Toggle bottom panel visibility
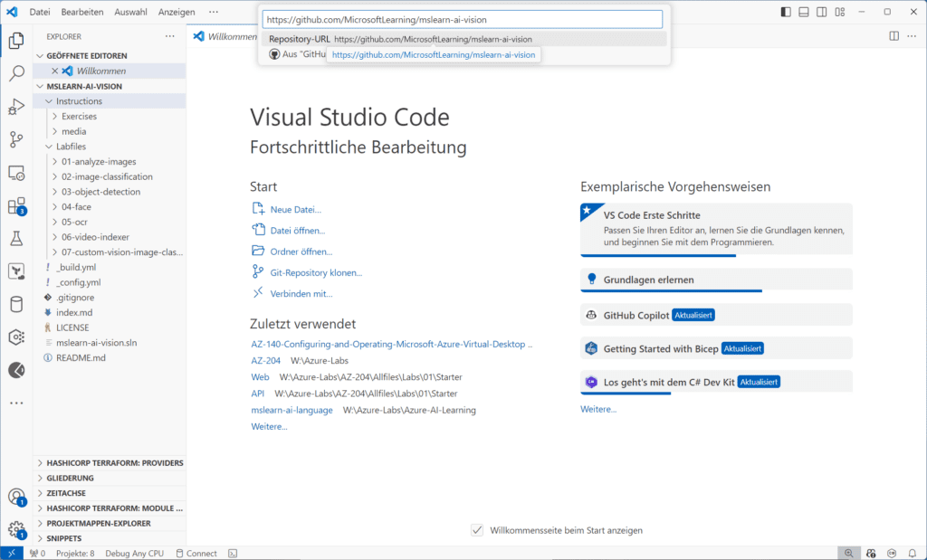Image resolution: width=927 pixels, height=560 pixels. (804, 12)
